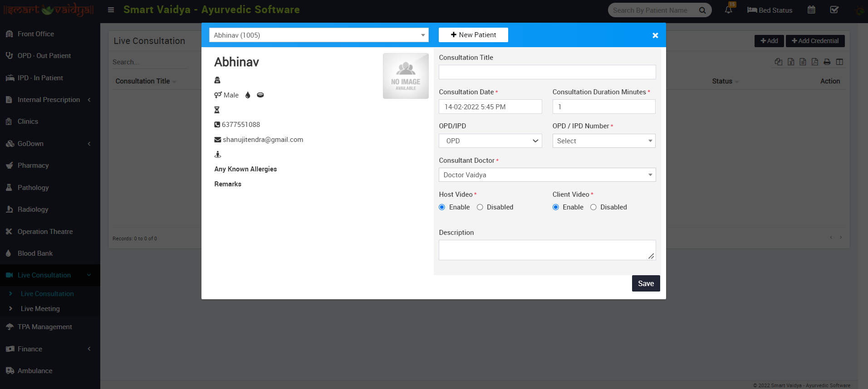Viewport: 868px width, 389px height.
Task: Click the print icon
Action: point(827,62)
